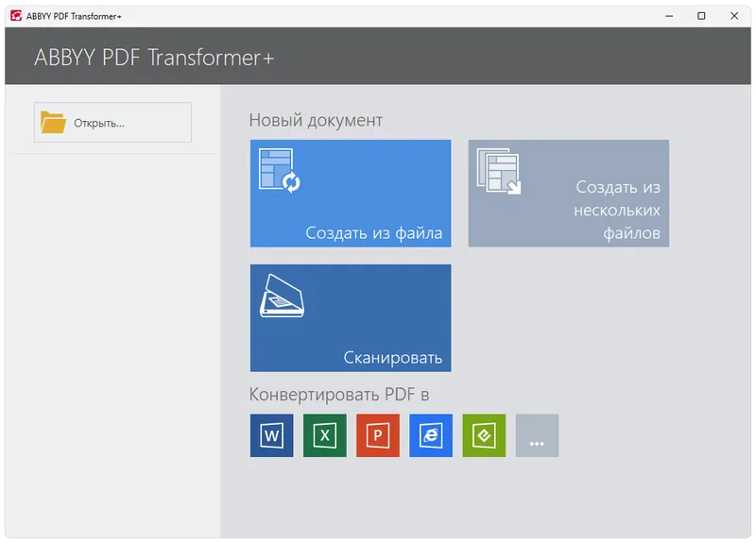The width and height of the screenshot is (756, 543).
Task: Minimize the ABBYY PDF Transformer+ window
Action: point(669,16)
